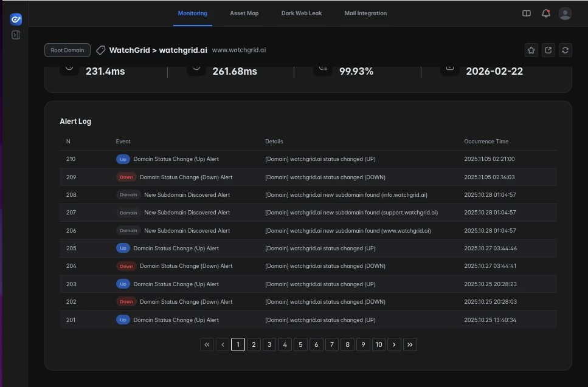Image resolution: width=588 pixels, height=387 pixels.
Task: Click occurrence time 2025.10.27 03:44:41
Action: coord(490,266)
